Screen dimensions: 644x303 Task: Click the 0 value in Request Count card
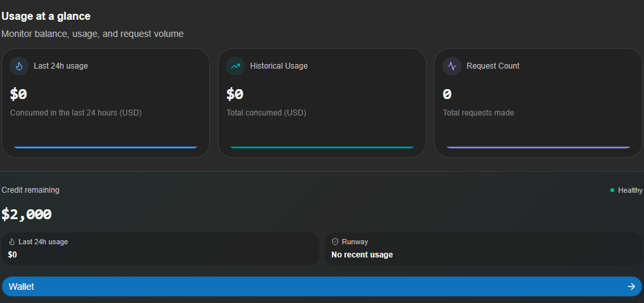[x=447, y=94]
